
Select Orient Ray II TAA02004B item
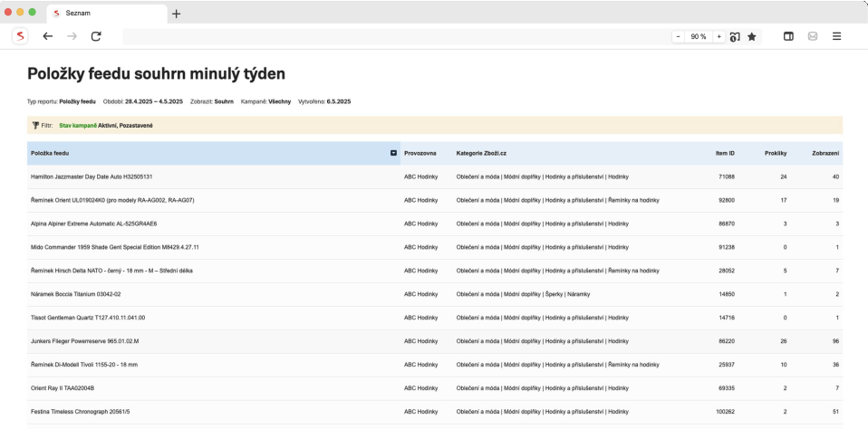[63, 388]
